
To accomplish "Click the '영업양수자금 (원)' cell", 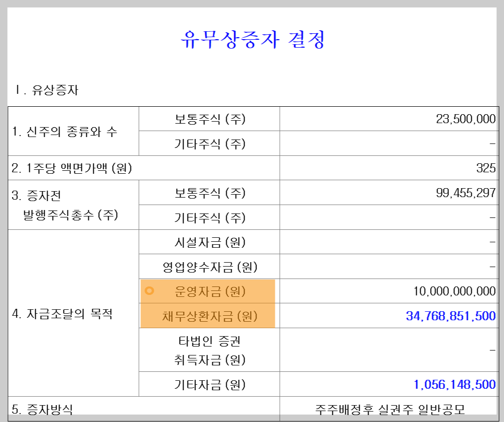I will (209, 267).
